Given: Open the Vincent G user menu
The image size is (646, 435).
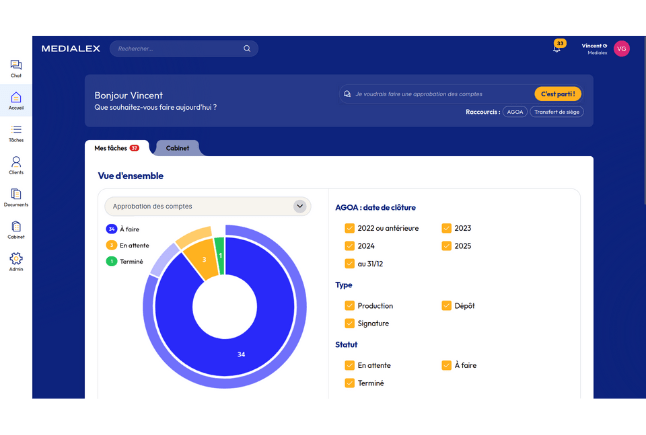Looking at the screenshot, I should 621,48.
